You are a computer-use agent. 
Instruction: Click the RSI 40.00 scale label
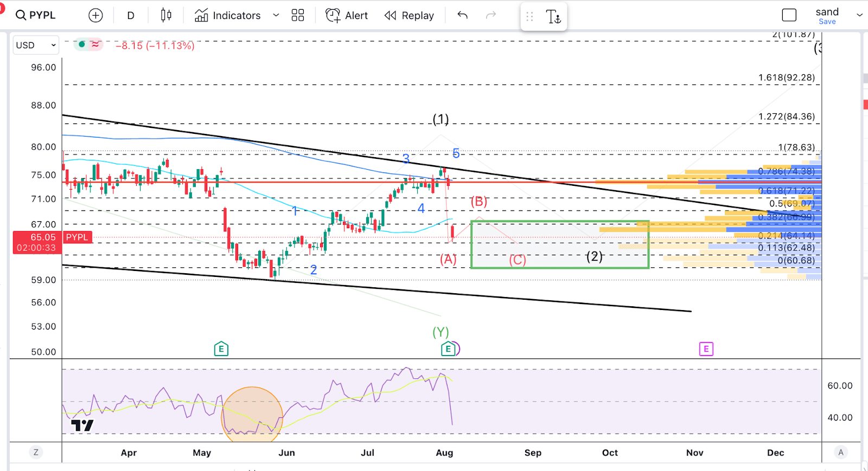pyautogui.click(x=840, y=418)
